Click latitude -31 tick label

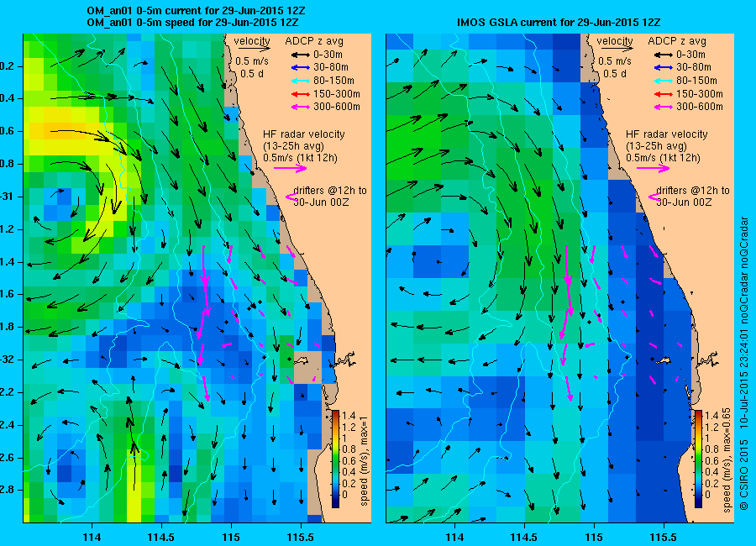click(x=8, y=197)
